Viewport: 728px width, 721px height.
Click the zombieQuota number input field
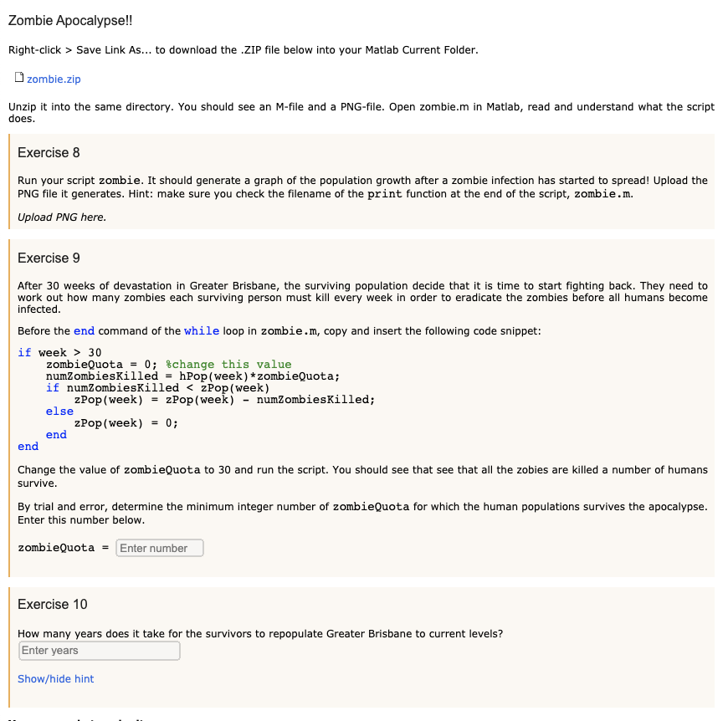coord(159,547)
